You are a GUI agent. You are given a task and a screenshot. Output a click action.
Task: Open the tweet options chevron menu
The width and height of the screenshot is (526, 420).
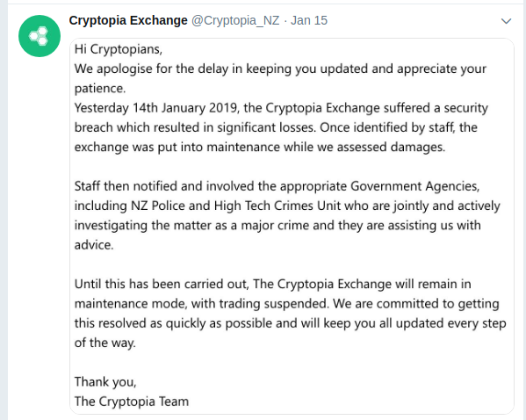point(506,21)
